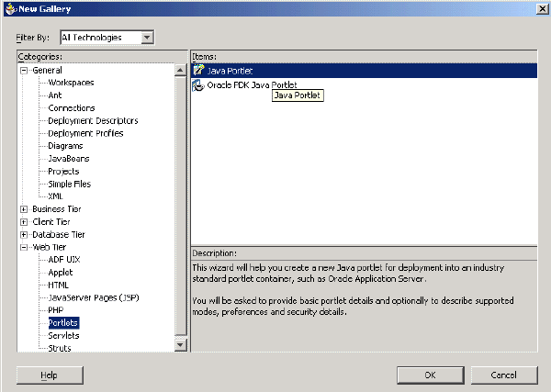Confirm with the OK button

[x=431, y=375]
